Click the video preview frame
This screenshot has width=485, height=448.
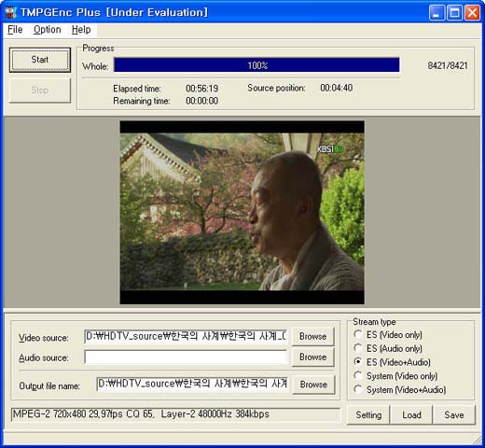pyautogui.click(x=242, y=212)
